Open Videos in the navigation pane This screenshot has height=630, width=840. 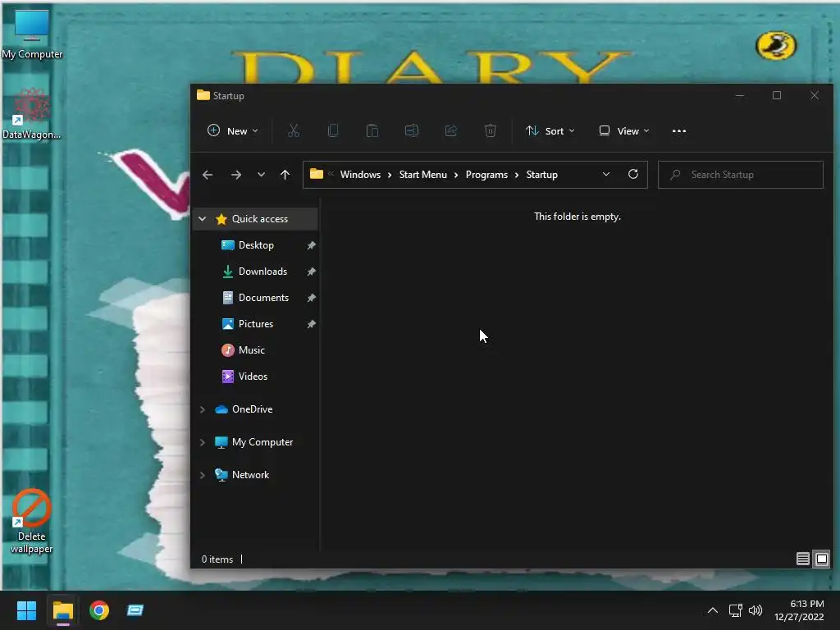pyautogui.click(x=253, y=376)
